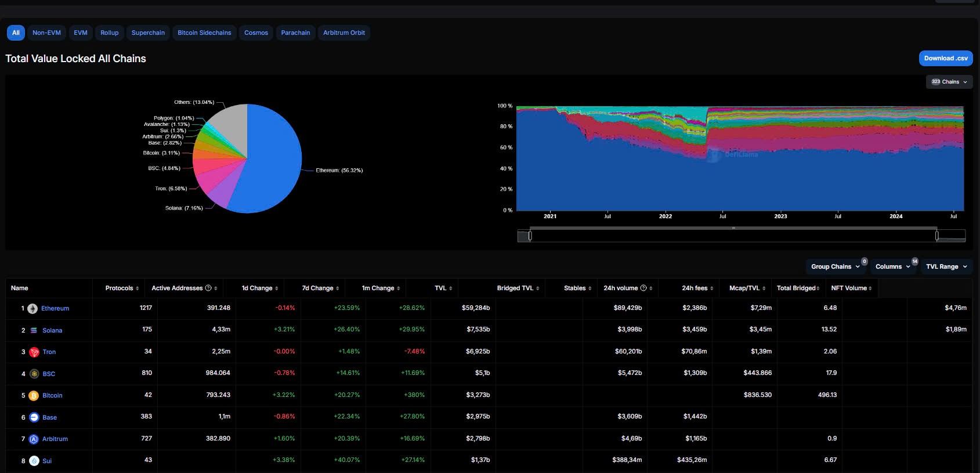Click the 'Others: (13.04%)' pie label
This screenshot has height=473, width=980.
pos(194,102)
